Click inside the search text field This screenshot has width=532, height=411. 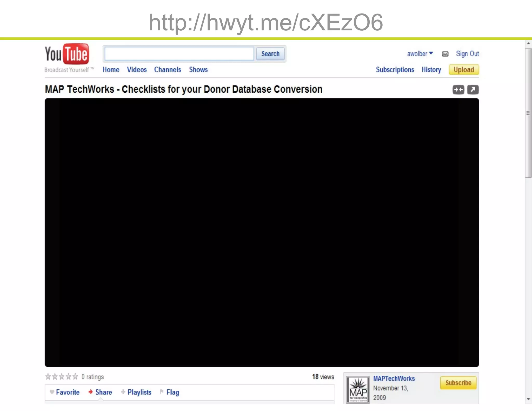[179, 54]
